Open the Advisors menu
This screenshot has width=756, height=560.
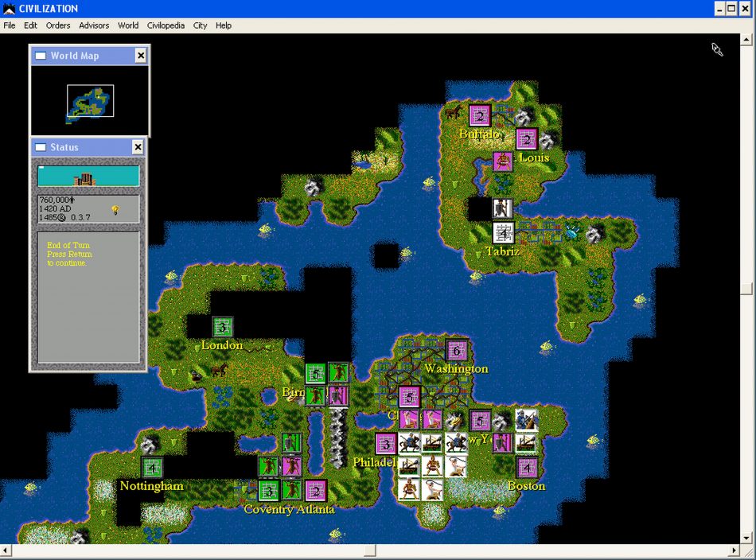[94, 25]
